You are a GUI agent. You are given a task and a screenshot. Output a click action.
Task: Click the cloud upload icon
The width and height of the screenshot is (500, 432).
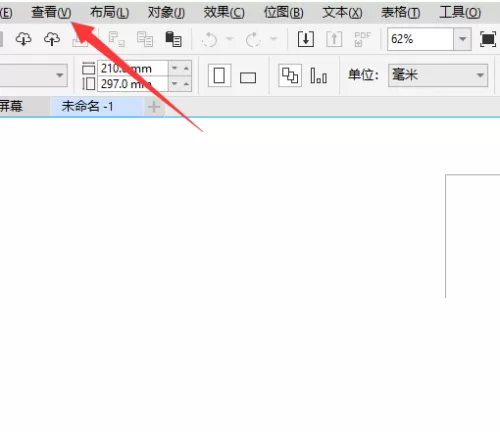click(x=52, y=39)
